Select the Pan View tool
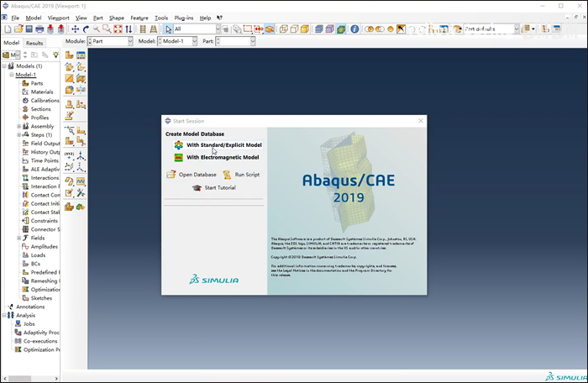588x383 pixels. pos(75,29)
